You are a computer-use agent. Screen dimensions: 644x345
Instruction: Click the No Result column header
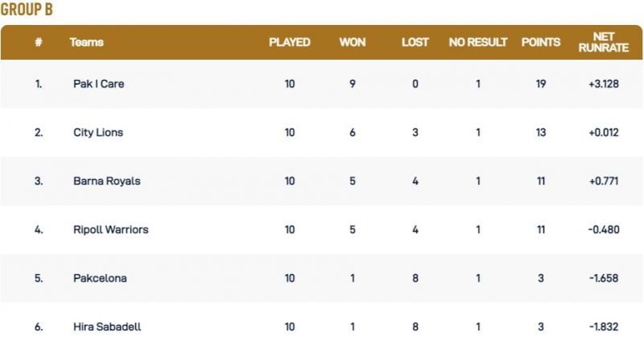click(x=478, y=43)
